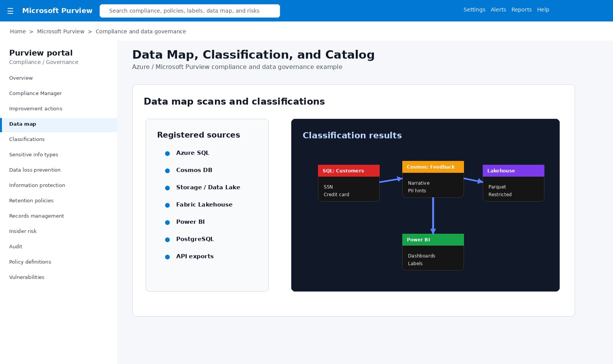Click the green Power BI node header

[x=433, y=240]
